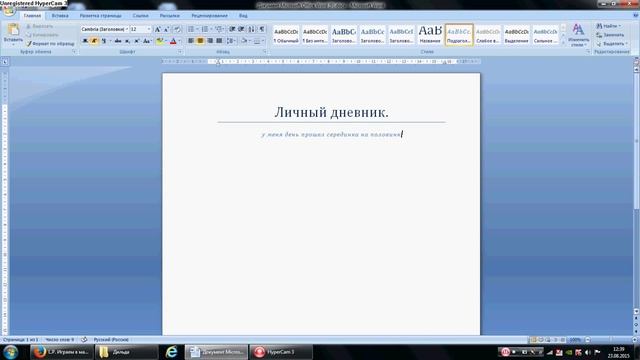This screenshot has height=360, width=640.
Task: Expand the Styles gallery more arrow
Action: tap(563, 42)
